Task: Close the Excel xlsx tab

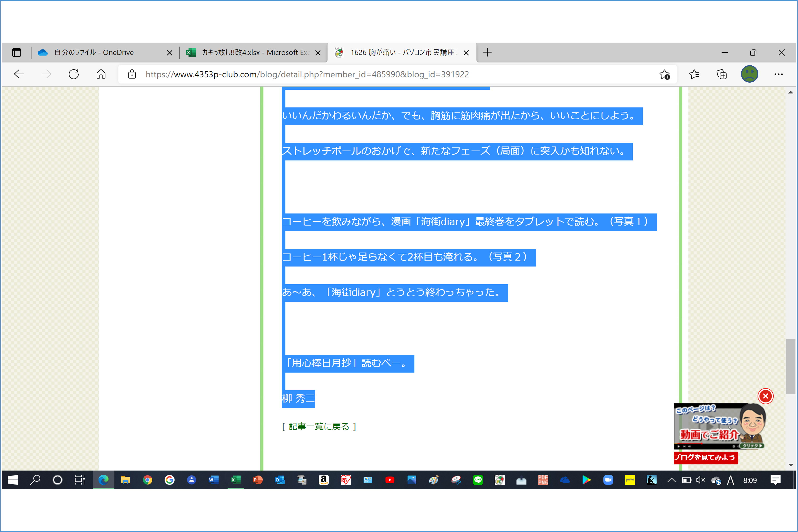Action: (x=318, y=52)
